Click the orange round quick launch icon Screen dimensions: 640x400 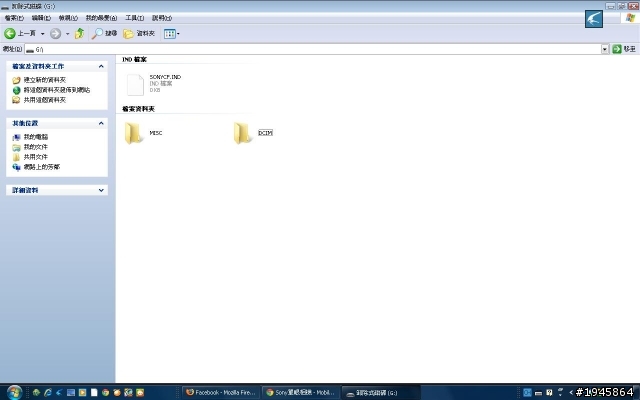[x=117, y=393]
